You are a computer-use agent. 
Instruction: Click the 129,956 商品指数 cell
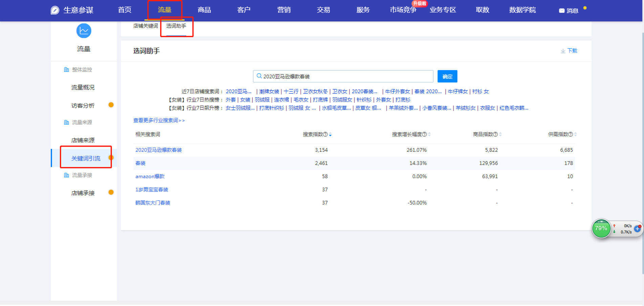(488, 163)
